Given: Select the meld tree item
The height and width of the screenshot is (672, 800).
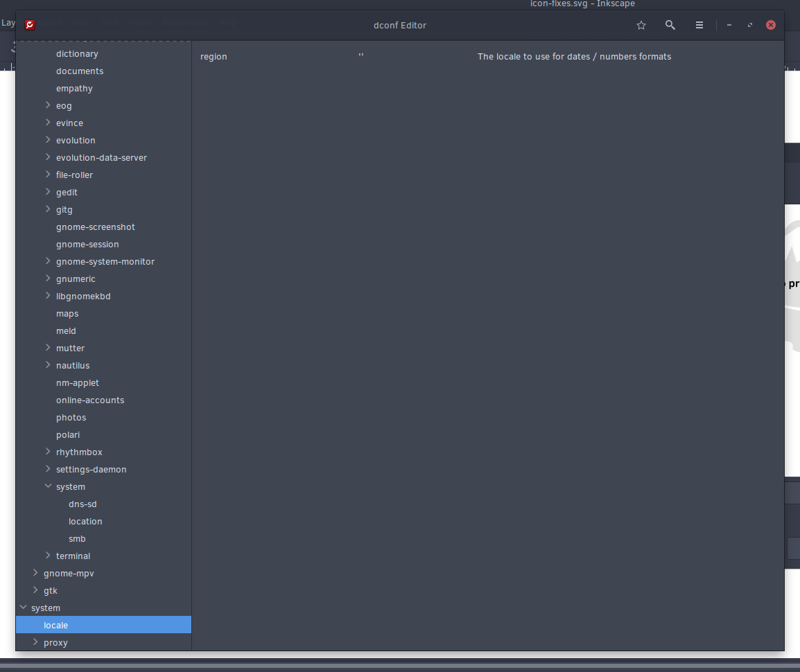Looking at the screenshot, I should coord(103,331).
